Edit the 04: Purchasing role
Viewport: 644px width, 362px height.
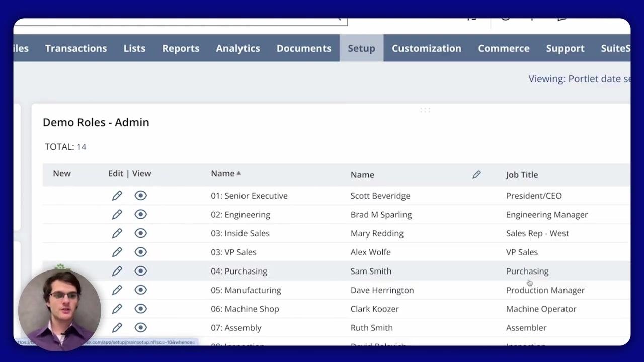click(117, 271)
